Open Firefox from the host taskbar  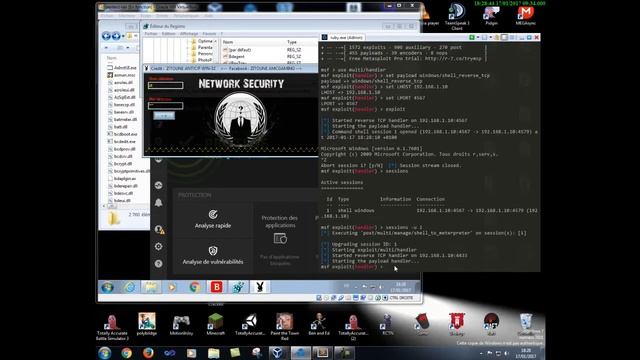pyautogui.click(x=148, y=353)
